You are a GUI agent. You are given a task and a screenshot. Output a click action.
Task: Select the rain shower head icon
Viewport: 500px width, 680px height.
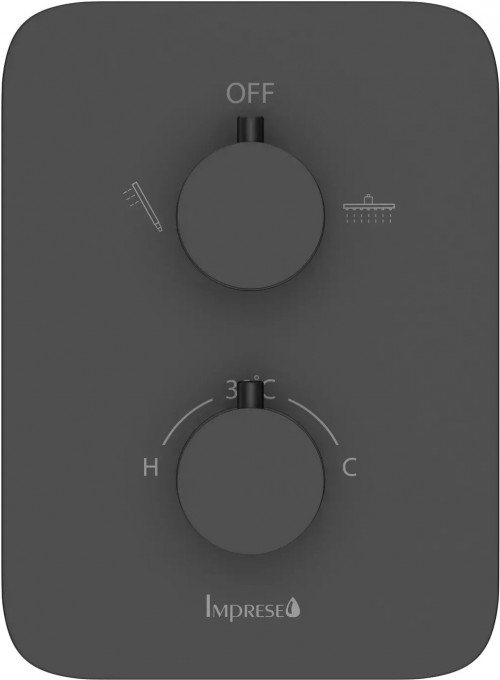[369, 209]
